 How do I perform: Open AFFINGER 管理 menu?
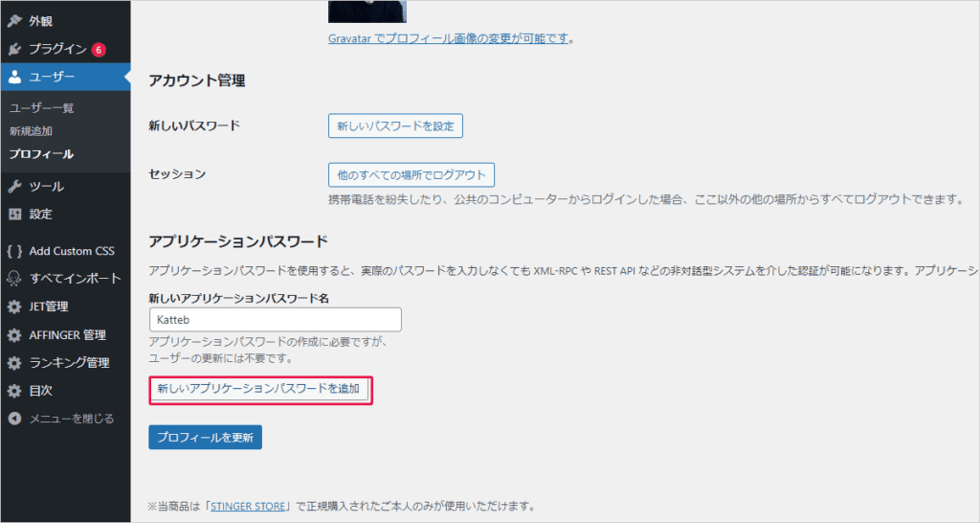point(66,334)
